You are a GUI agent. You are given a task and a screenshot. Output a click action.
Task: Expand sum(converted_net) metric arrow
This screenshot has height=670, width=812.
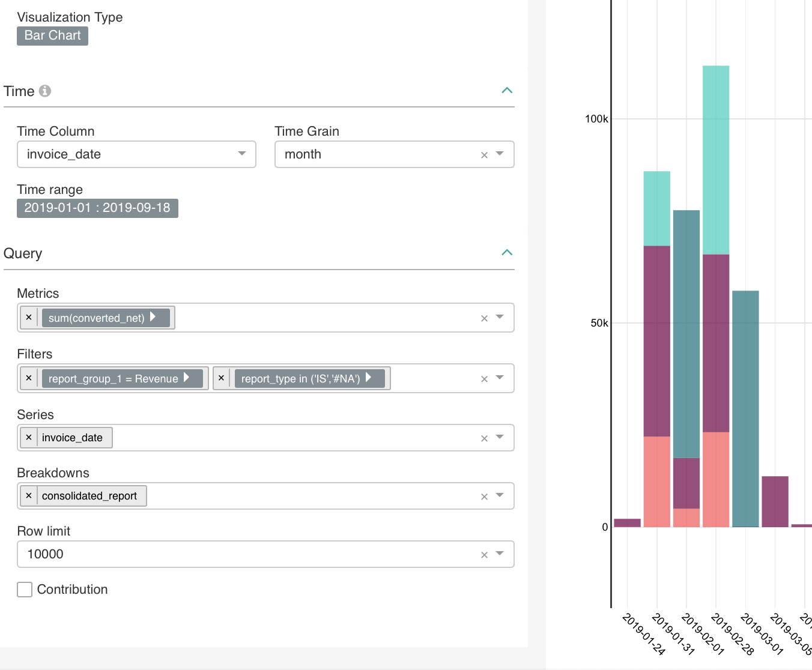point(153,317)
